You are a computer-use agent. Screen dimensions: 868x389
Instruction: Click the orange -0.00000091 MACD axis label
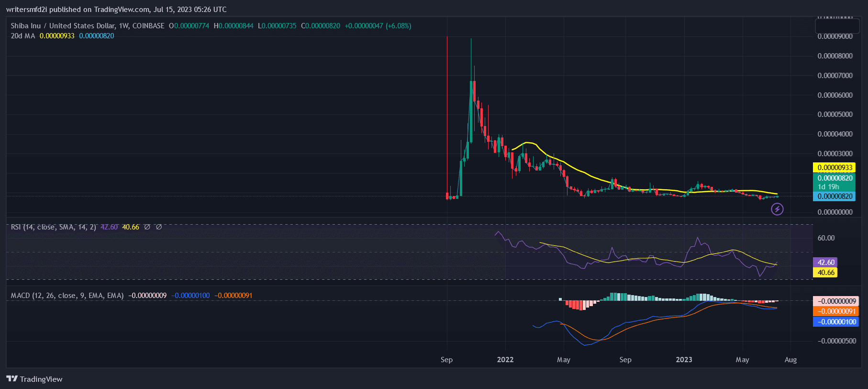(x=836, y=311)
